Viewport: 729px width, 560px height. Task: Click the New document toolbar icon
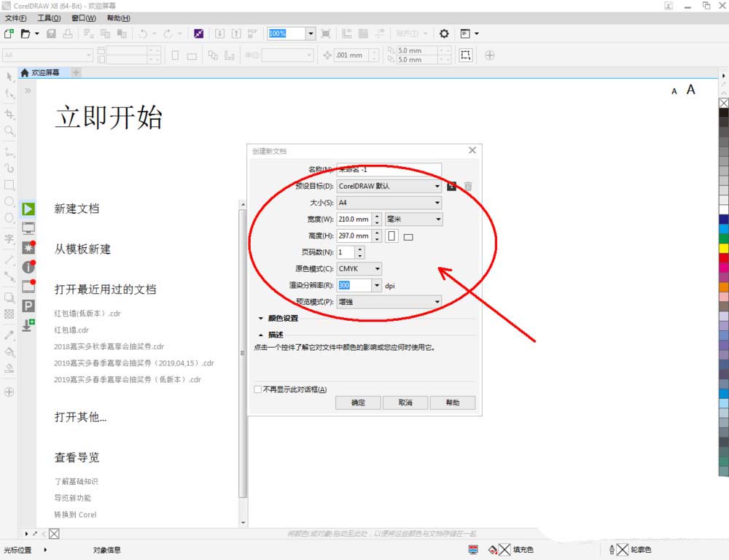pyautogui.click(x=9, y=34)
